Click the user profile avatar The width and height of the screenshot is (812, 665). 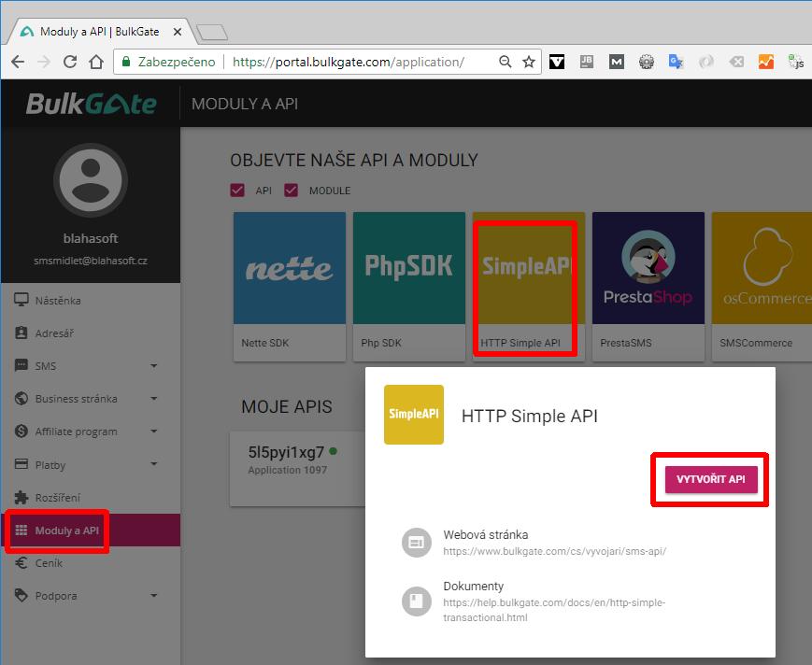point(91,180)
